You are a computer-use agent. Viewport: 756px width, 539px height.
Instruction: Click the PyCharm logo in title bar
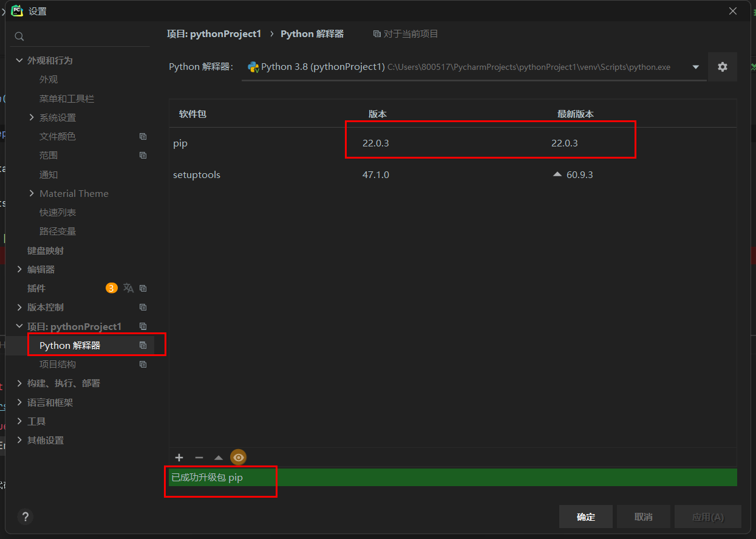pos(17,10)
